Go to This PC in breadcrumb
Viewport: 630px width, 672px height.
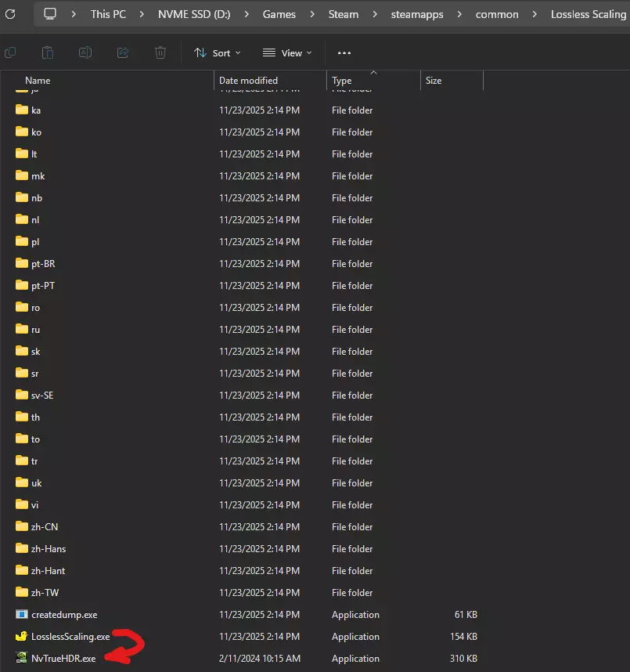point(108,14)
